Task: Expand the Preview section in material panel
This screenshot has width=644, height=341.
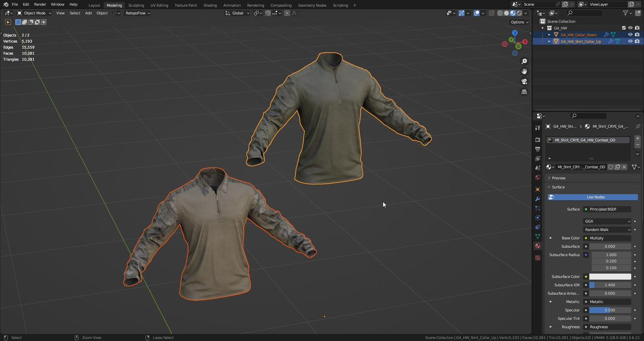Action: pyautogui.click(x=558, y=178)
